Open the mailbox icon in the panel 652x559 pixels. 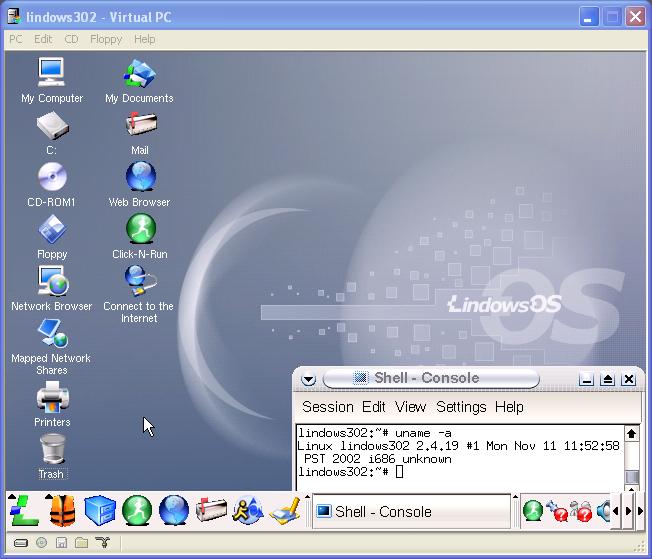tap(211, 510)
